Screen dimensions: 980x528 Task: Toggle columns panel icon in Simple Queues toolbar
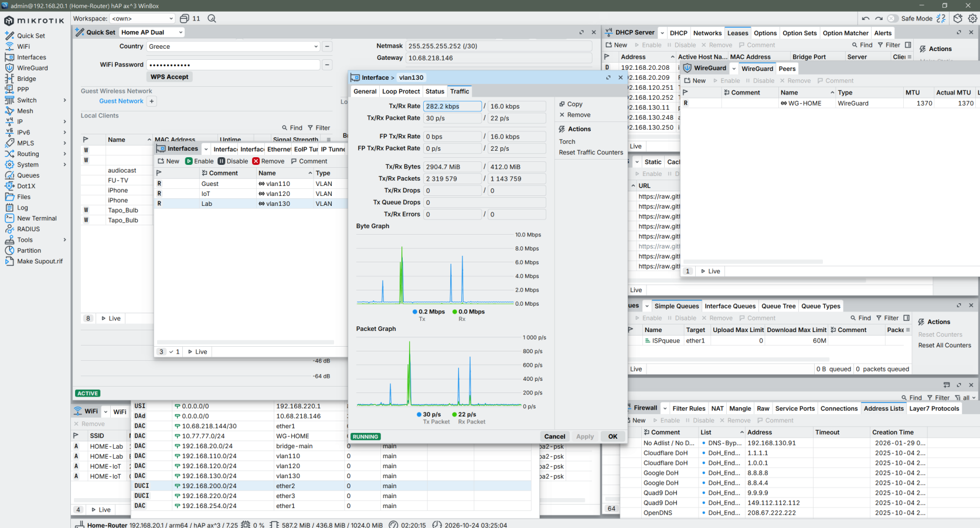906,318
